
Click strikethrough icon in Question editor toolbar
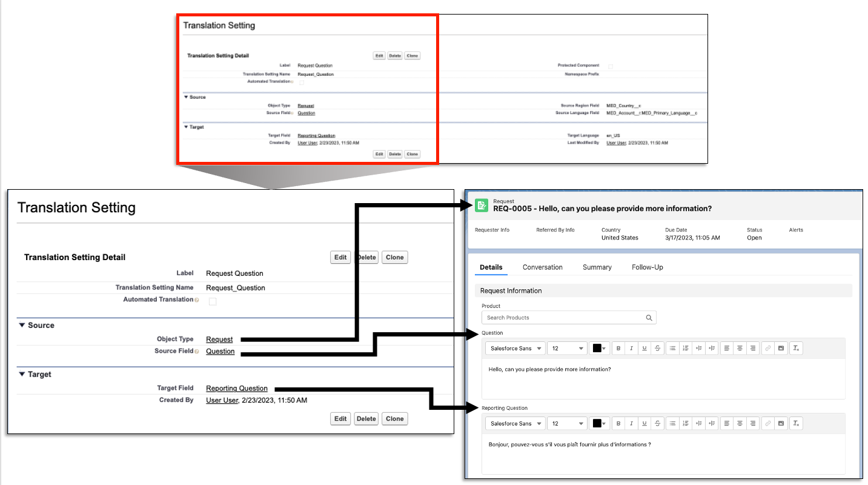point(657,348)
